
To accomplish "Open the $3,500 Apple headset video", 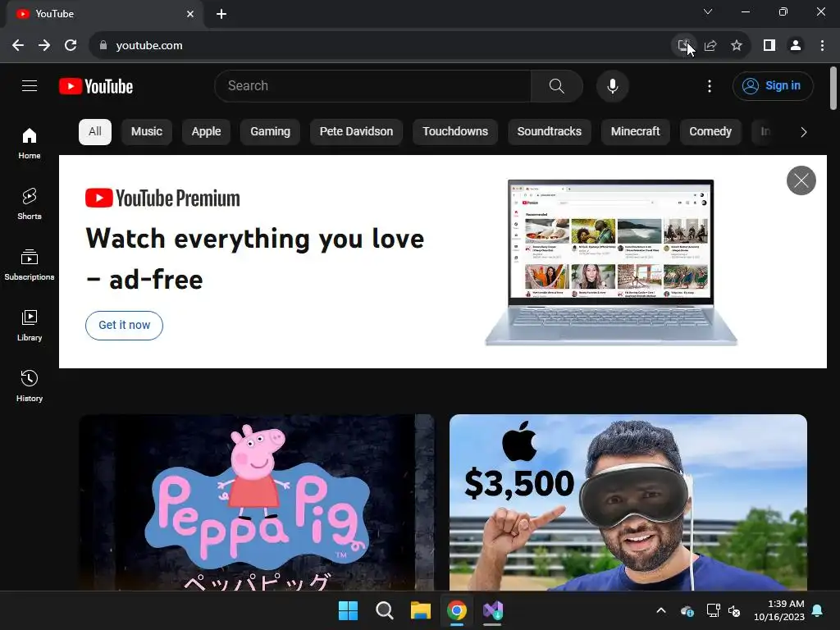I will pos(628,502).
